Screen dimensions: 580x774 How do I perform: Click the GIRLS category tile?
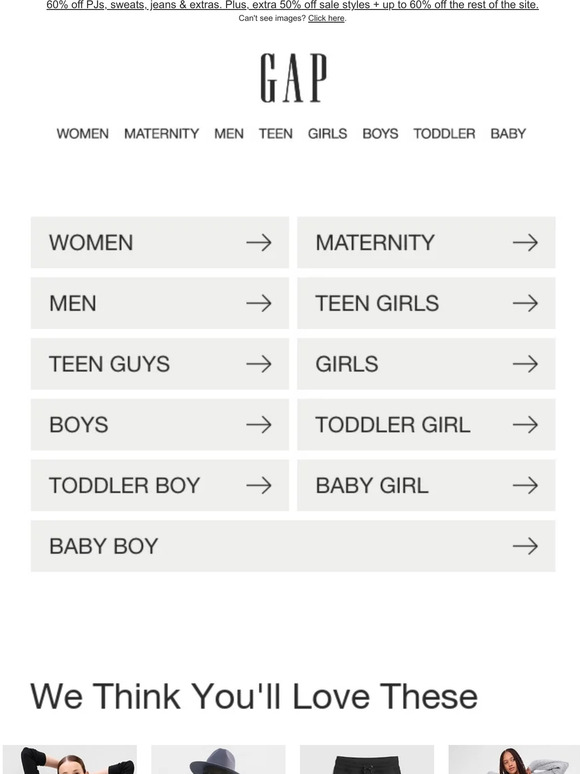(x=426, y=364)
